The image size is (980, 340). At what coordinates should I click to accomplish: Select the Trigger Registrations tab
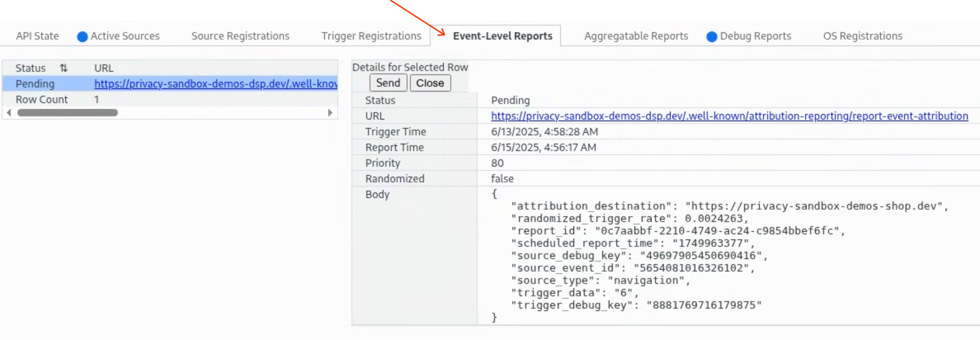tap(371, 36)
